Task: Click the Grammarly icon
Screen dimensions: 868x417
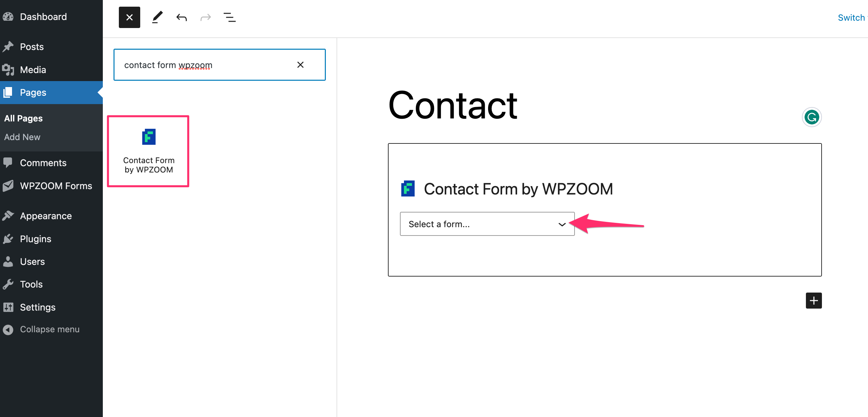Action: (x=812, y=117)
